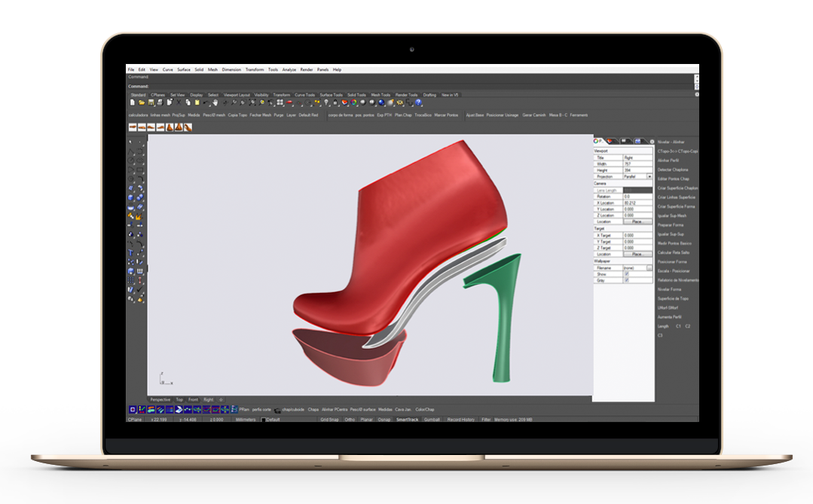Select the Pan hand tool icon
813x504 pixels.
(x=215, y=102)
